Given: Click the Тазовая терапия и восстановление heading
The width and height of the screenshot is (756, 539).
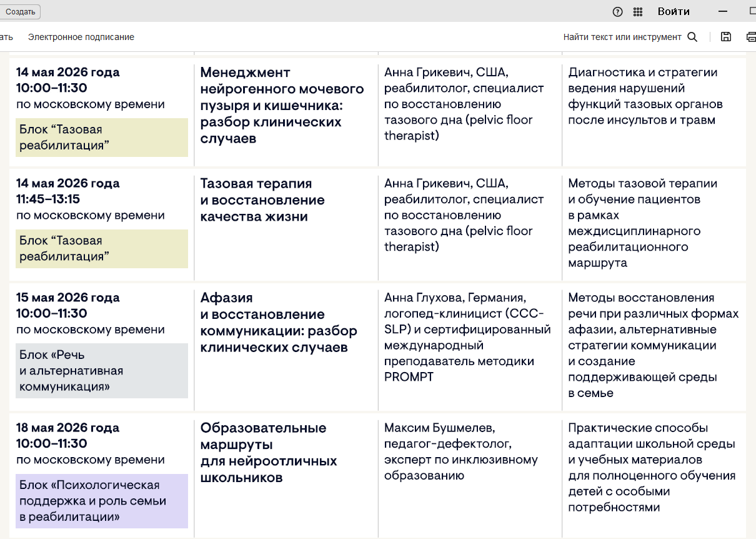Looking at the screenshot, I should 262,200.
